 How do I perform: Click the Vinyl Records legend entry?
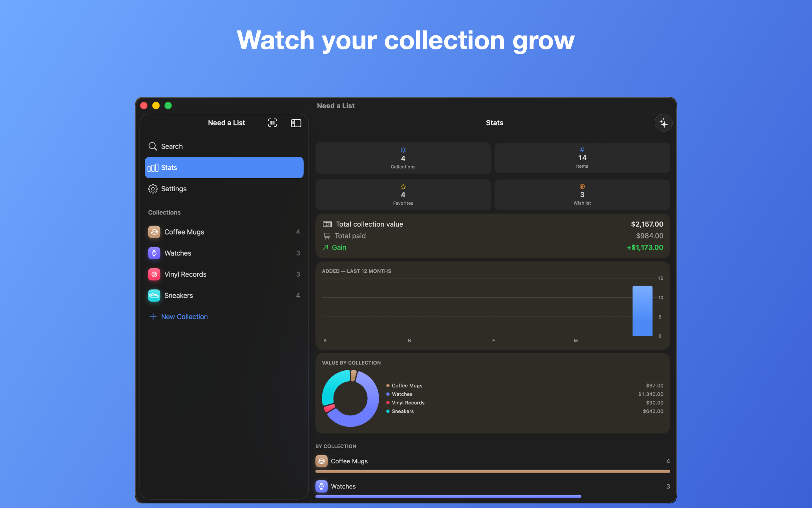405,402
